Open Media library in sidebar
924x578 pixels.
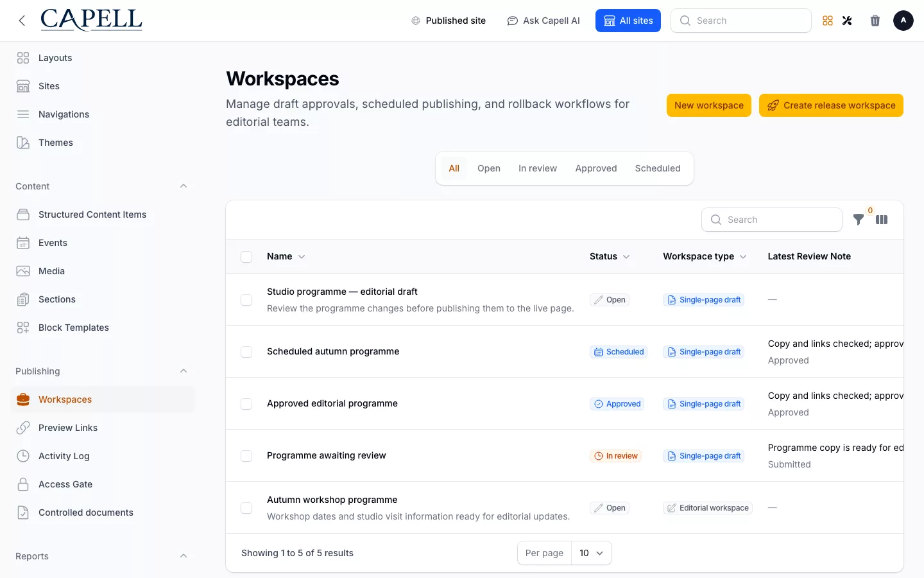[x=103, y=271]
